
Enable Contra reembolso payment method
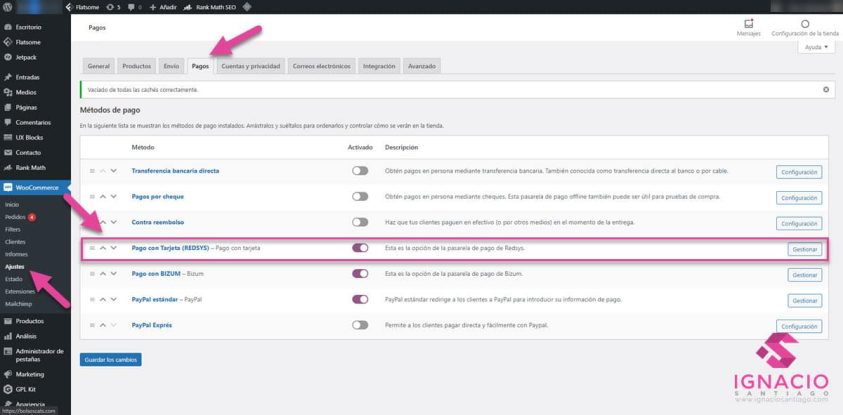point(360,222)
